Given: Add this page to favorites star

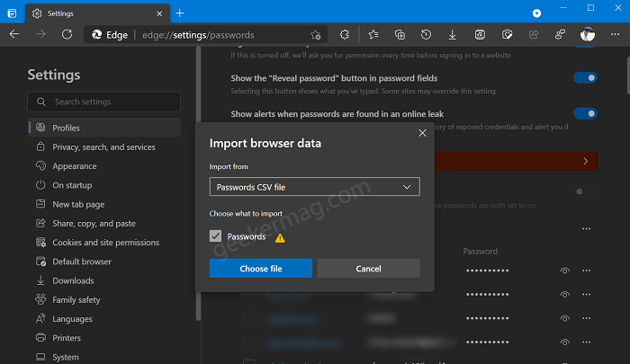Looking at the screenshot, I should coord(315,35).
